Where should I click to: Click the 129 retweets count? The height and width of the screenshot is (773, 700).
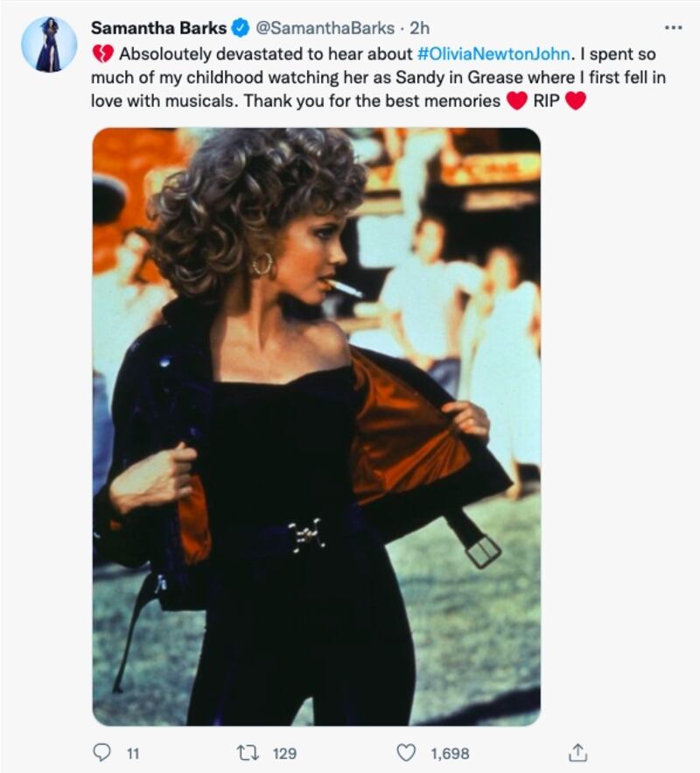[x=284, y=754]
